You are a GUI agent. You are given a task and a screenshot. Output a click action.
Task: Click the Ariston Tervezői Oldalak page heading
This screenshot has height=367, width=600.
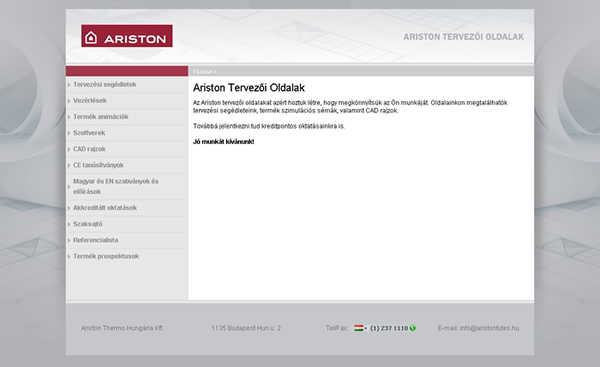(249, 88)
